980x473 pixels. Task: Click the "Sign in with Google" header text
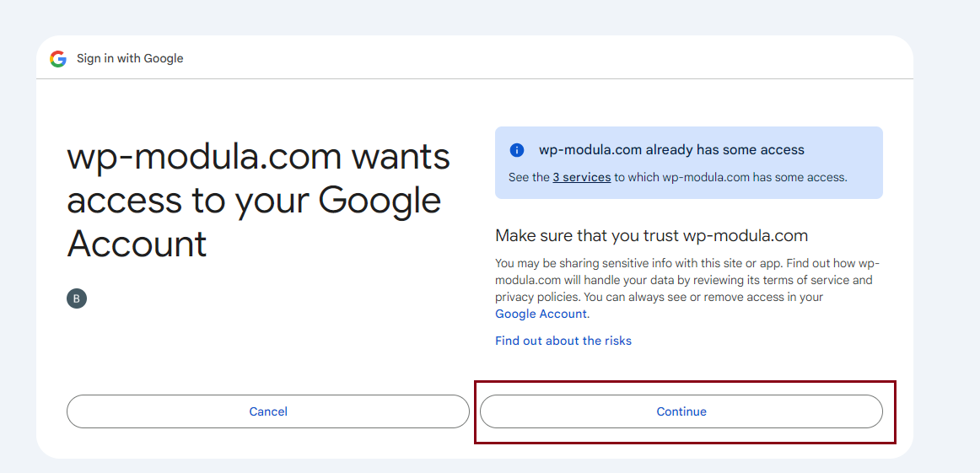click(130, 59)
